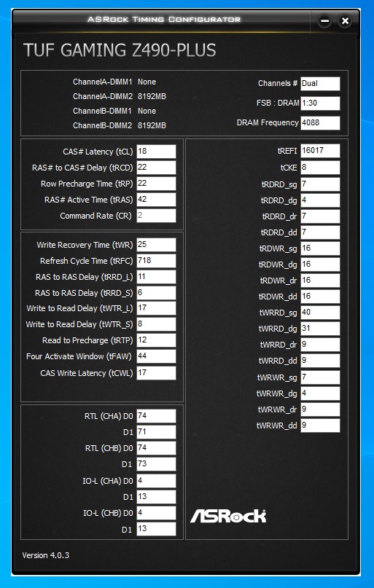
Task: Select the tWRRD_sg value field
Action: (320, 313)
